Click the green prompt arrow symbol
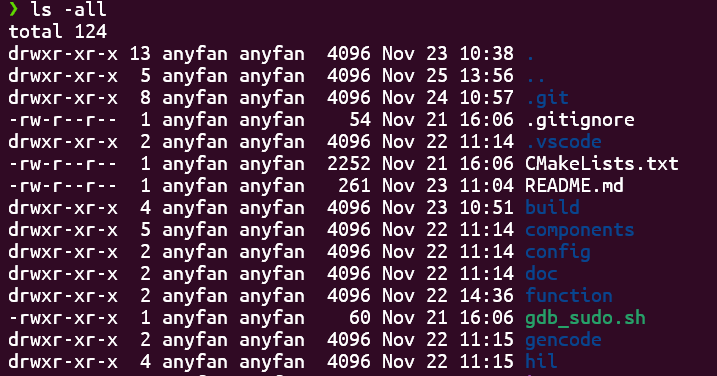Viewport: 717px width, 376px height. 13,9
